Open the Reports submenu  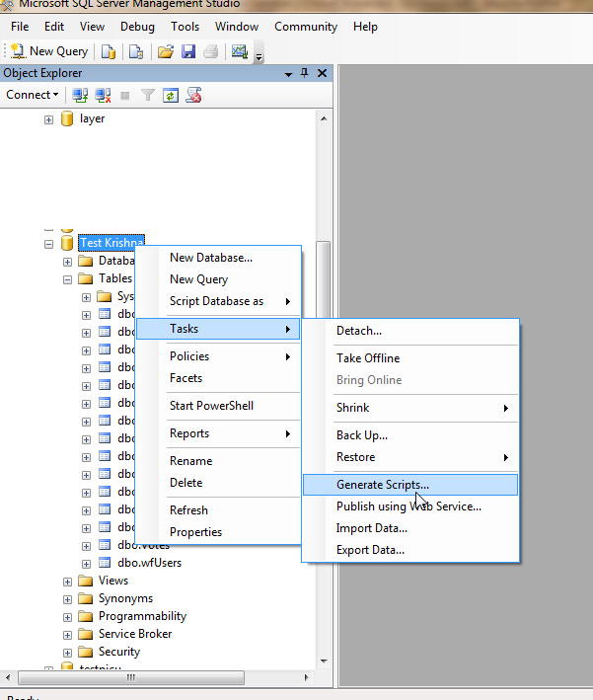point(218,433)
